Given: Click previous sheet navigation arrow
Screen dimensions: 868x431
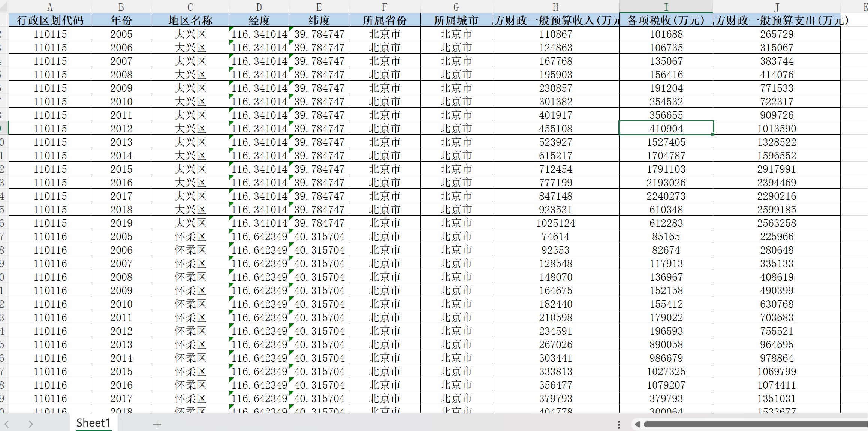Looking at the screenshot, I should [7, 424].
